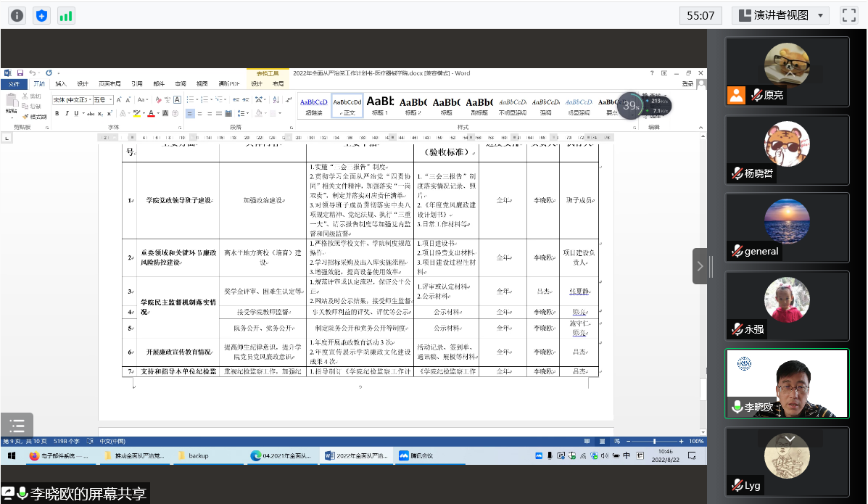Check the green network signal icon
Viewport: 868px width, 504px height.
click(66, 15)
